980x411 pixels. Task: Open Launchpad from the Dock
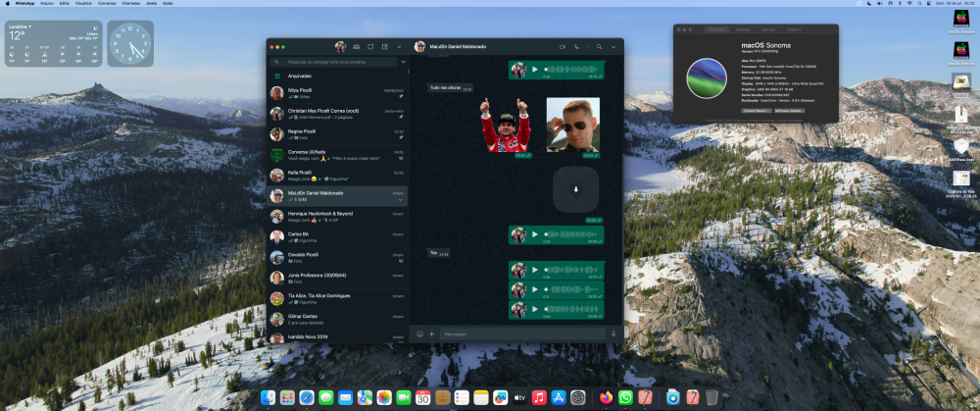tap(287, 397)
